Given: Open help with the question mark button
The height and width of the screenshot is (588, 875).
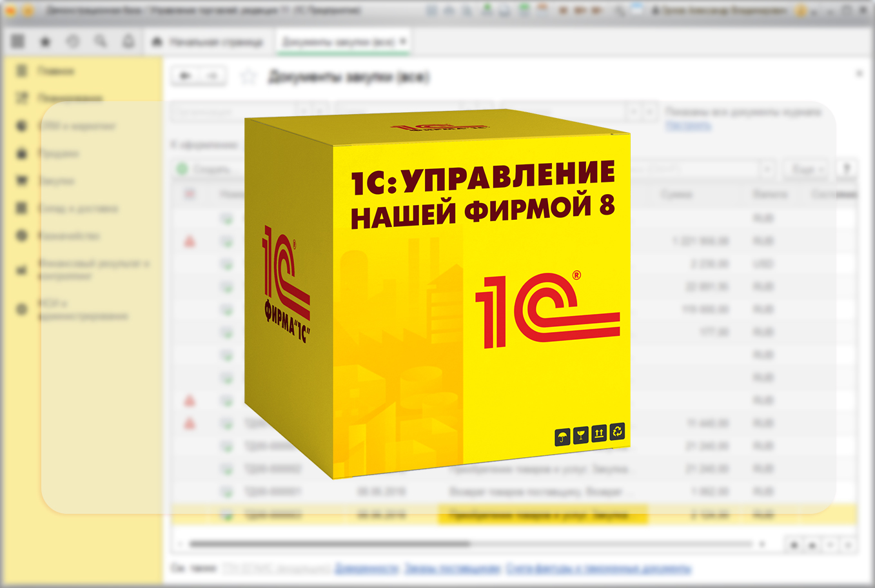Looking at the screenshot, I should point(847,169).
